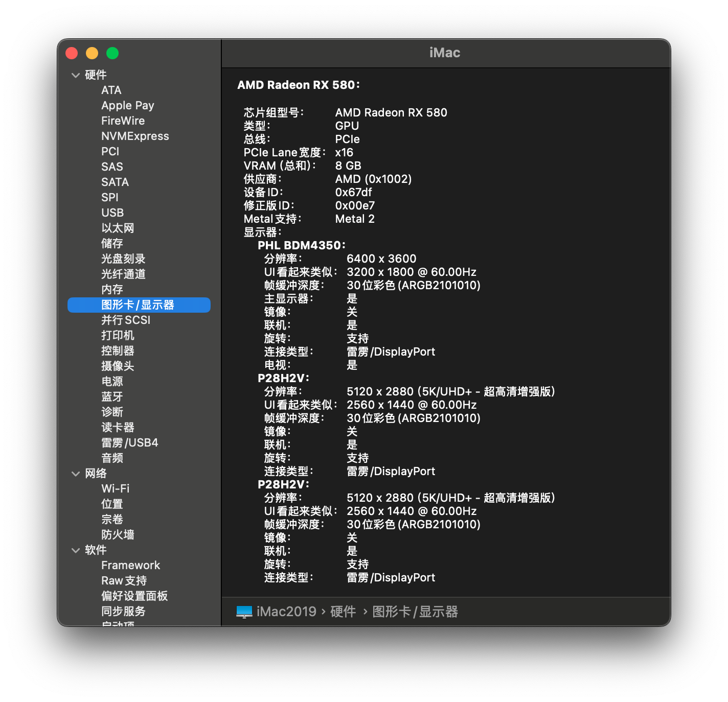
Task: Select 位置 under 网络
Action: 112,504
